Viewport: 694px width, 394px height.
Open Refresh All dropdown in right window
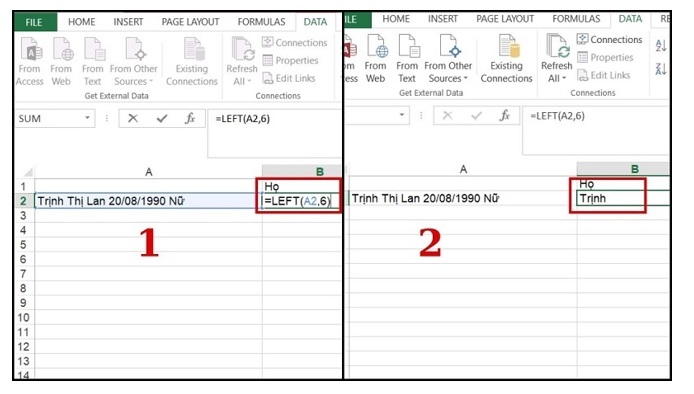(556, 58)
